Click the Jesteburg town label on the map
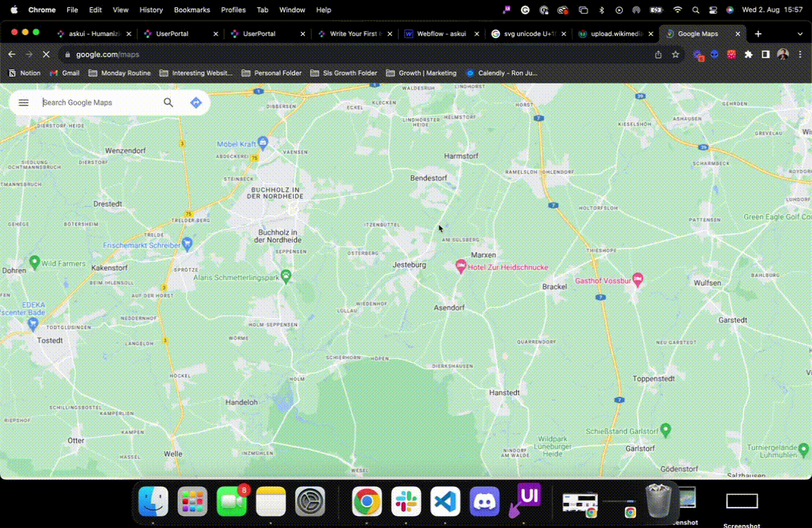The width and height of the screenshot is (812, 528). click(409, 265)
